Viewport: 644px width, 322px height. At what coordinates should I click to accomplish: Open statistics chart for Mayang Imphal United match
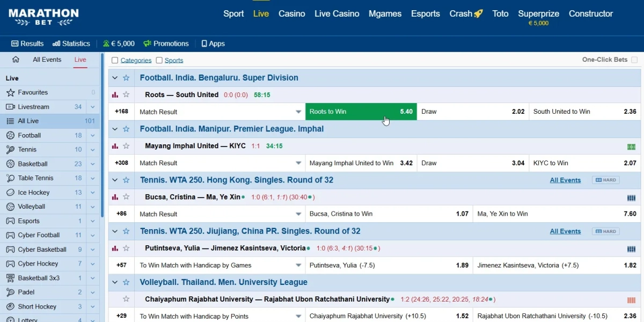point(115,146)
